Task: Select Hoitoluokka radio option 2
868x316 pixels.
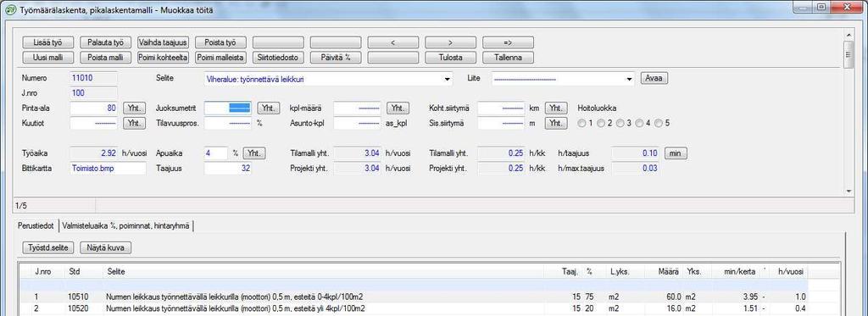Action: (601, 124)
